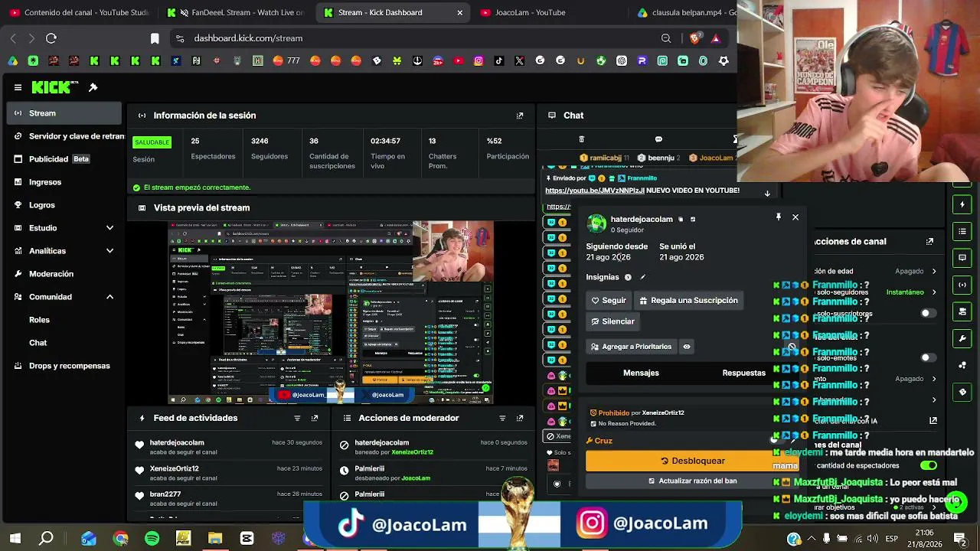This screenshot has height=551, width=980.
Task: Reload the dashboard page
Action: click(51, 38)
